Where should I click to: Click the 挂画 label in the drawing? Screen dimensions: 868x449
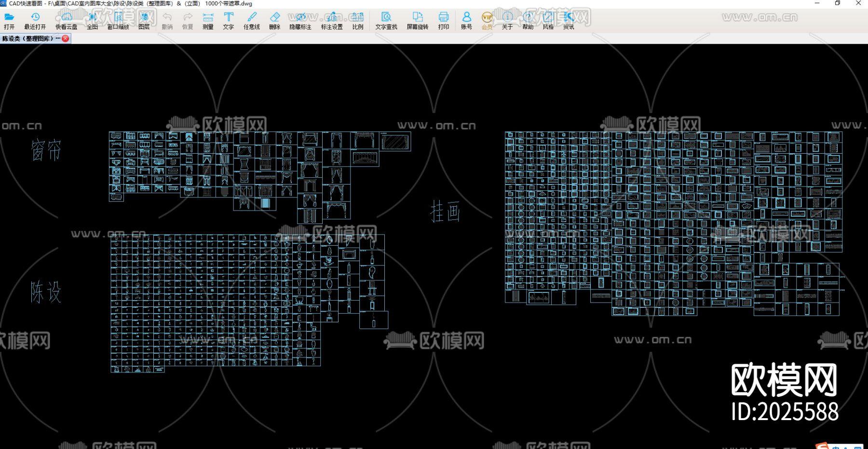[445, 211]
